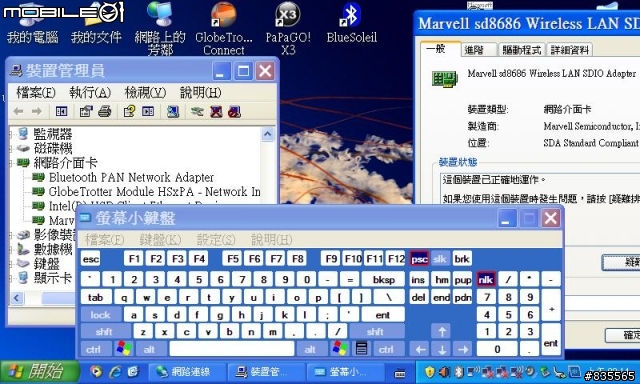This screenshot has width=640, height=384.
Task: Select GlobeTrotter Module HSxPA Network device
Action: pyautogui.click(x=154, y=191)
